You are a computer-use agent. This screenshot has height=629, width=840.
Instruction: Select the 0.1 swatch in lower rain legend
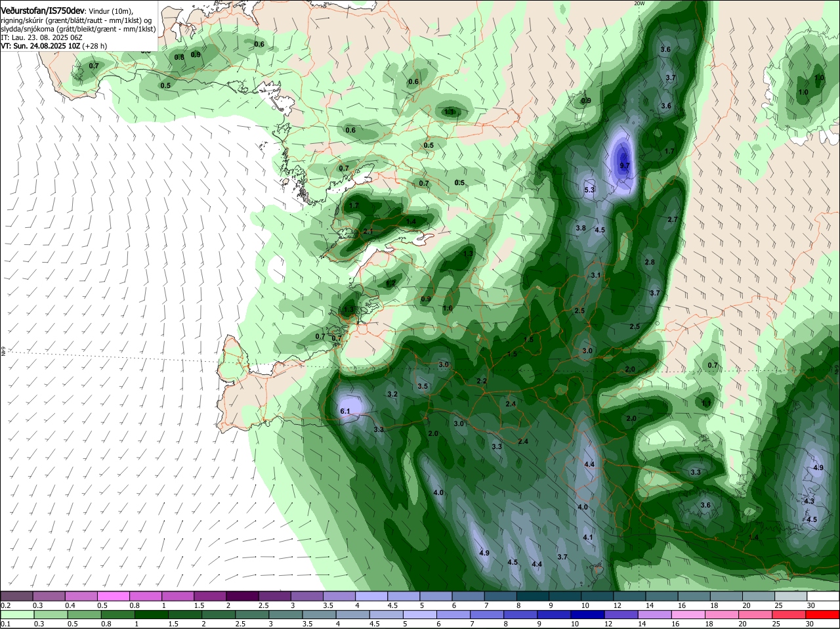(x=16, y=615)
